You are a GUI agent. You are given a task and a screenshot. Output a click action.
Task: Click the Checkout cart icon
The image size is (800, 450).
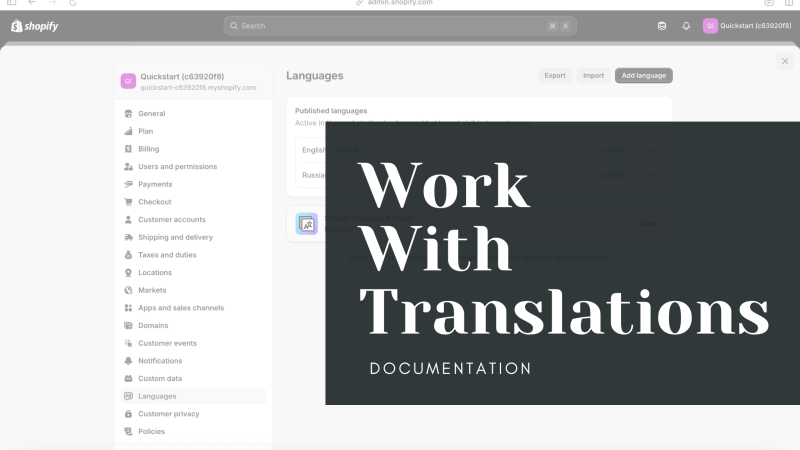tap(128, 202)
